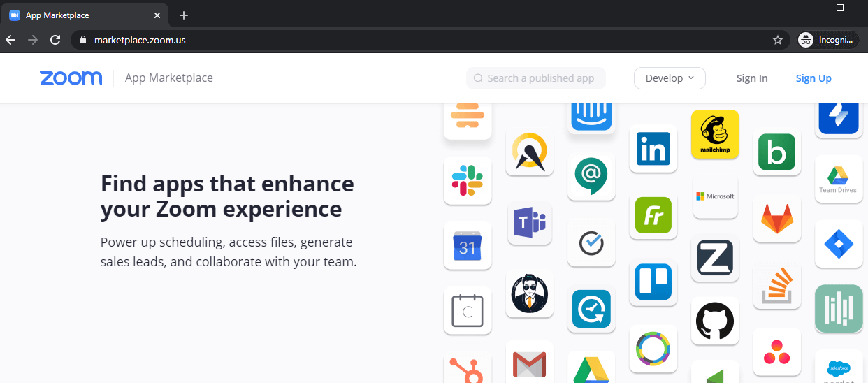Open the ScheduleOnce clock arrow icon
The height and width of the screenshot is (385, 868).
point(591,309)
